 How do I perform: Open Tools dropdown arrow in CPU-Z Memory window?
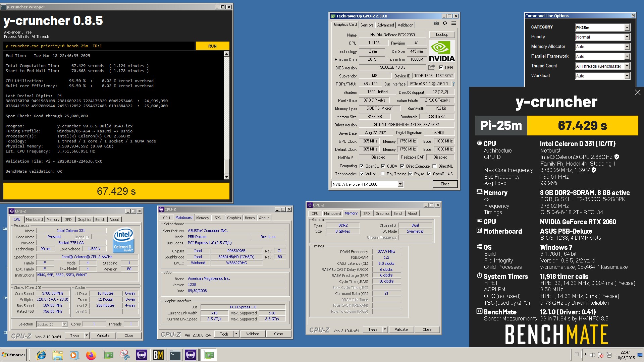(385, 330)
